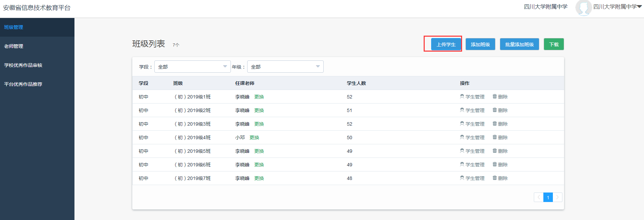Open the 学段 dropdown filter

192,67
